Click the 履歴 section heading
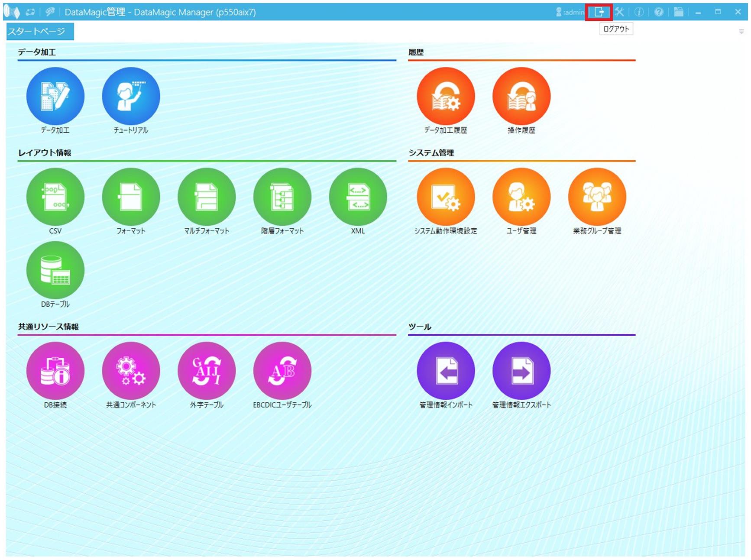The width and height of the screenshot is (751, 560). [416, 52]
